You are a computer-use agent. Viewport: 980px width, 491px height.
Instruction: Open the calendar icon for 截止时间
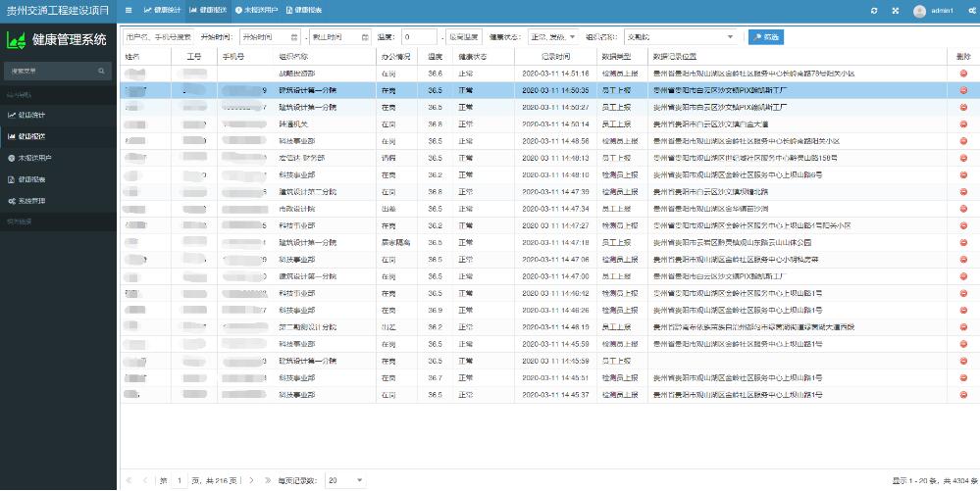(365, 37)
